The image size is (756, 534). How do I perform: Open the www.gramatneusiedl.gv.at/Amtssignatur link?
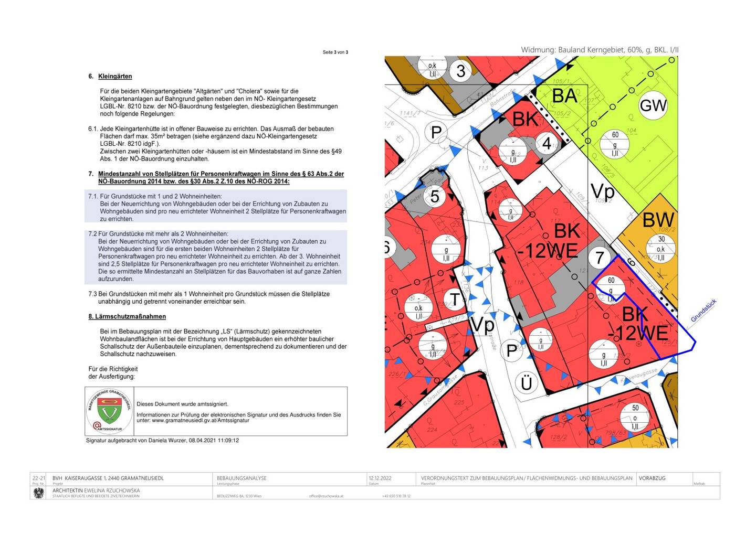coord(201,420)
